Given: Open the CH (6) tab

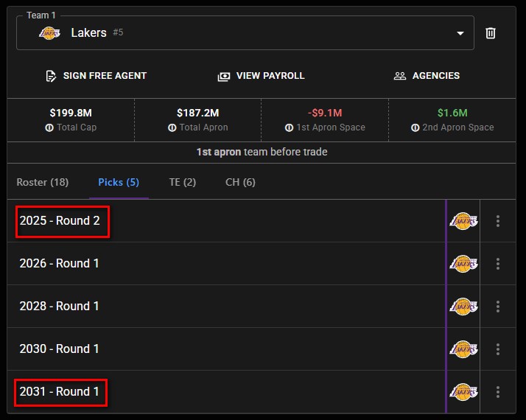Looking at the screenshot, I should [240, 182].
